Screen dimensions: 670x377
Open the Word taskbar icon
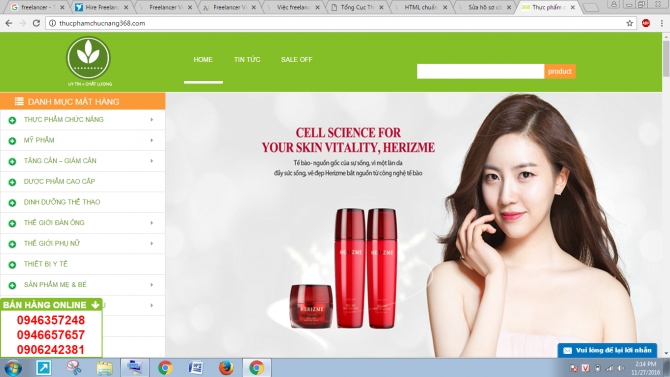click(196, 368)
